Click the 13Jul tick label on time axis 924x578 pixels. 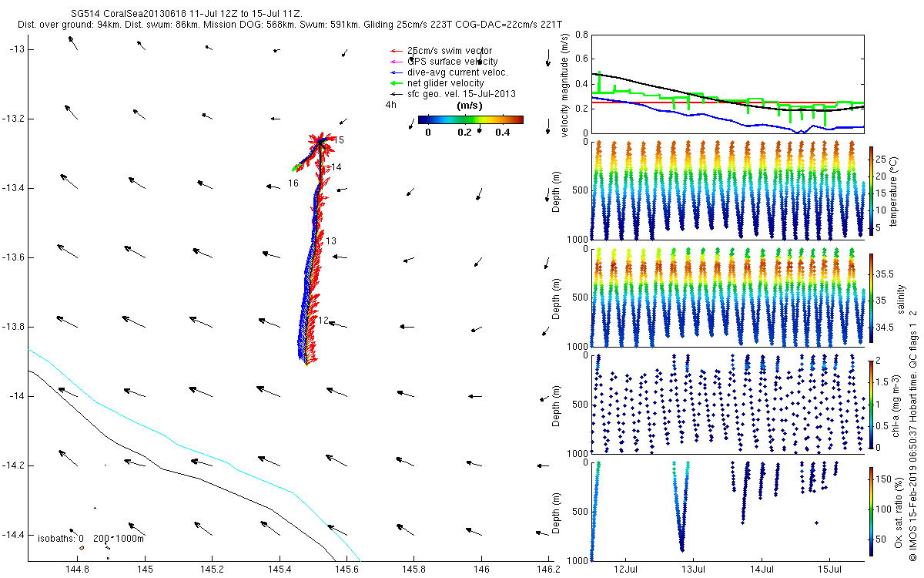click(694, 570)
